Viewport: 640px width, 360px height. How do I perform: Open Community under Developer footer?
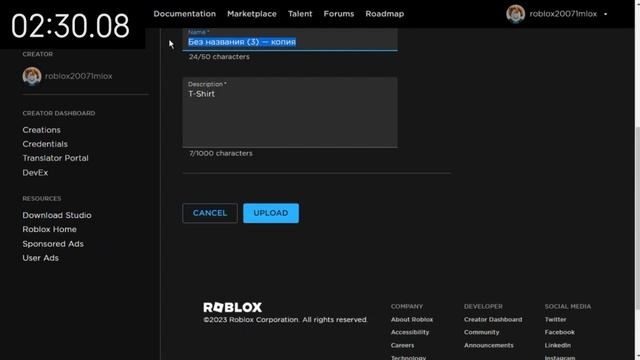coord(482,332)
